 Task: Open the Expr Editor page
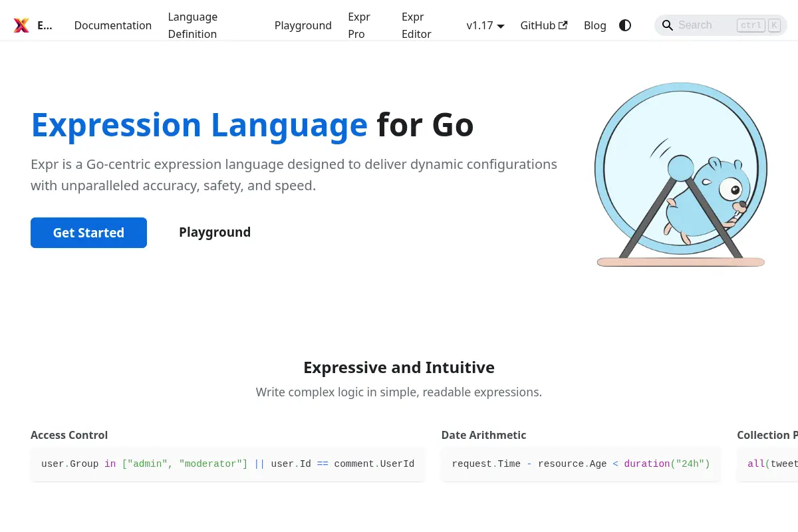pyautogui.click(x=417, y=25)
